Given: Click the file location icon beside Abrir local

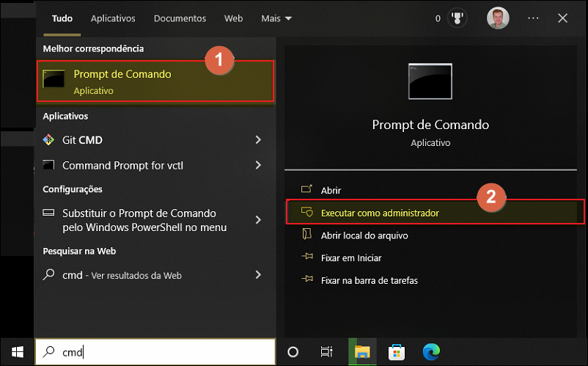Looking at the screenshot, I should [x=306, y=235].
